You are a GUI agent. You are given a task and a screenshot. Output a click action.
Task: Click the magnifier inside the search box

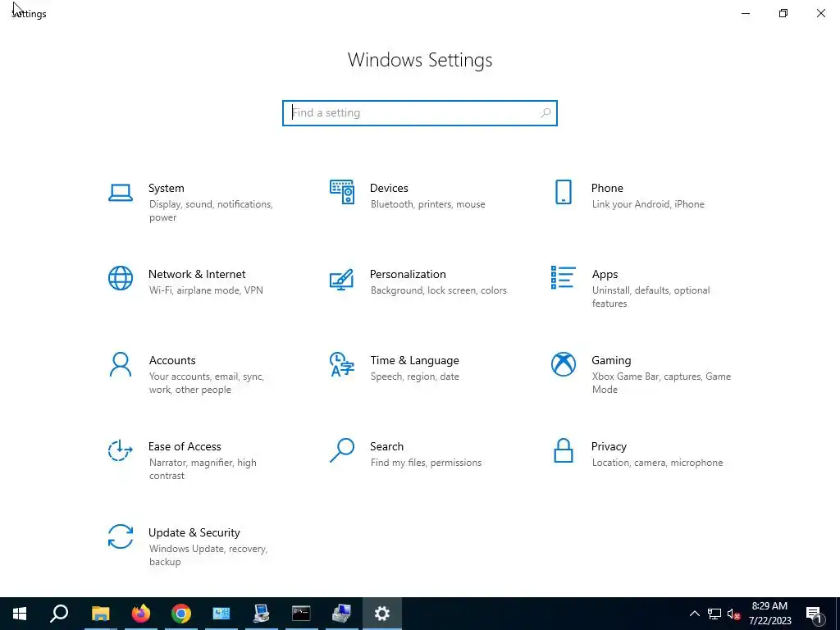546,113
